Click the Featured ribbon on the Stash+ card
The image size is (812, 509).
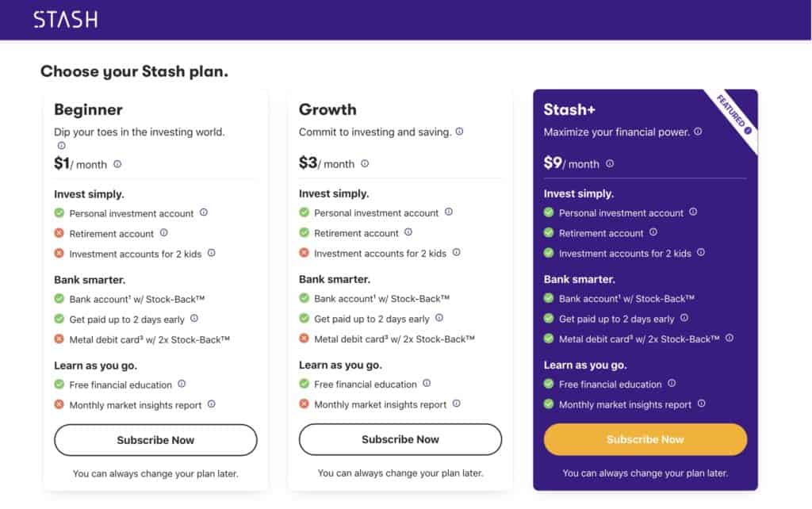click(733, 114)
